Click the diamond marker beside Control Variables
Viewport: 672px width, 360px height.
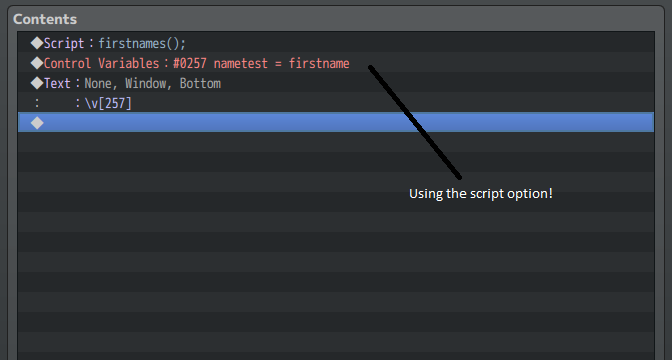(37, 63)
